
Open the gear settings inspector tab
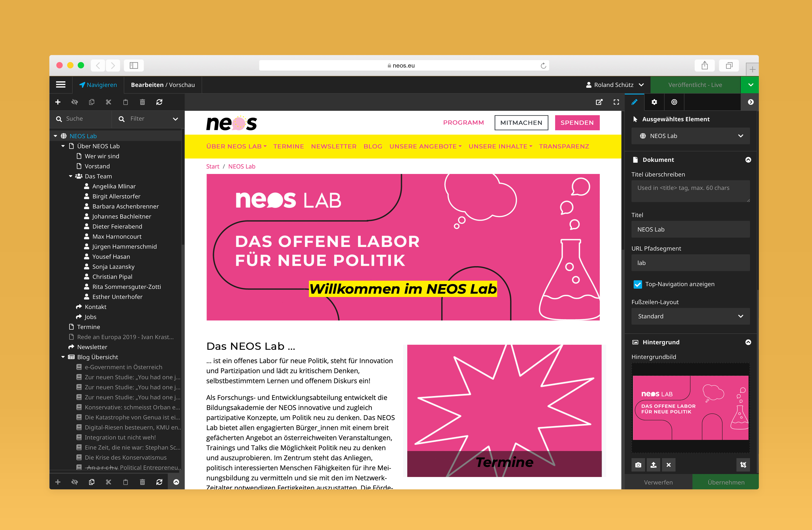[654, 102]
